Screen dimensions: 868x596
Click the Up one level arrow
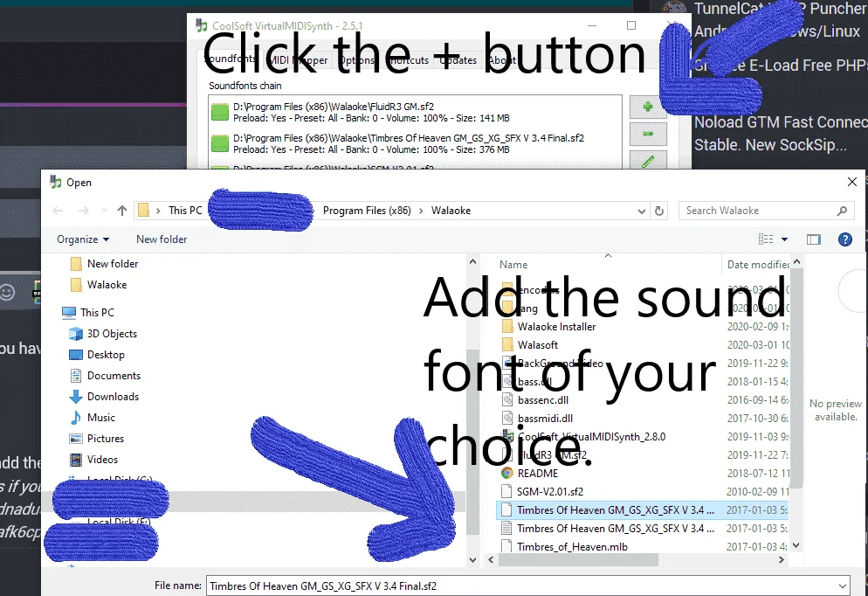click(122, 211)
